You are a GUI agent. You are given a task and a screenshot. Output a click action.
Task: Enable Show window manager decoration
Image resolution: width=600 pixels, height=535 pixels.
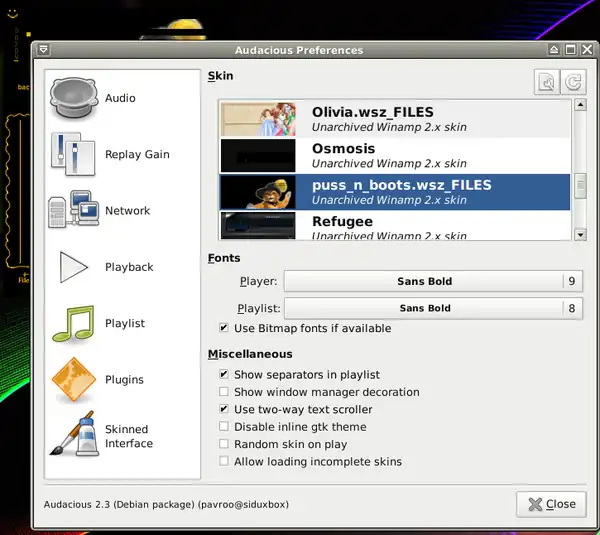coord(224,392)
